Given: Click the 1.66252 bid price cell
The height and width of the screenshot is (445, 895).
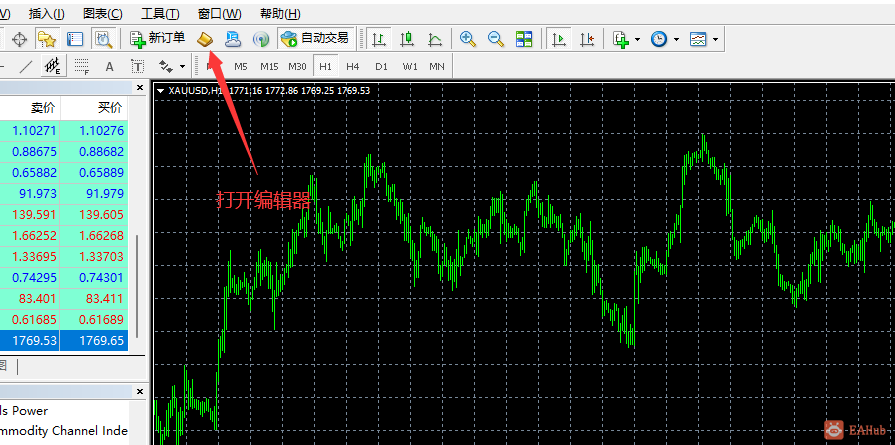Looking at the screenshot, I should click(x=30, y=236).
